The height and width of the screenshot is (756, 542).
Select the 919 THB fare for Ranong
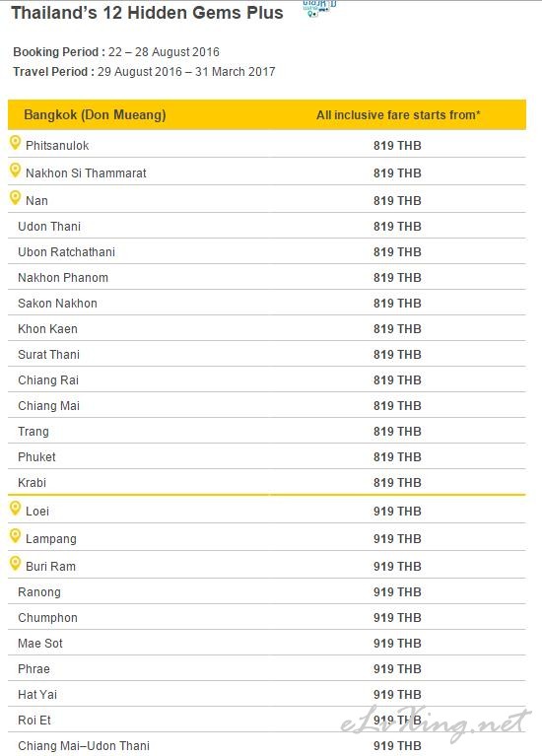pos(397,591)
